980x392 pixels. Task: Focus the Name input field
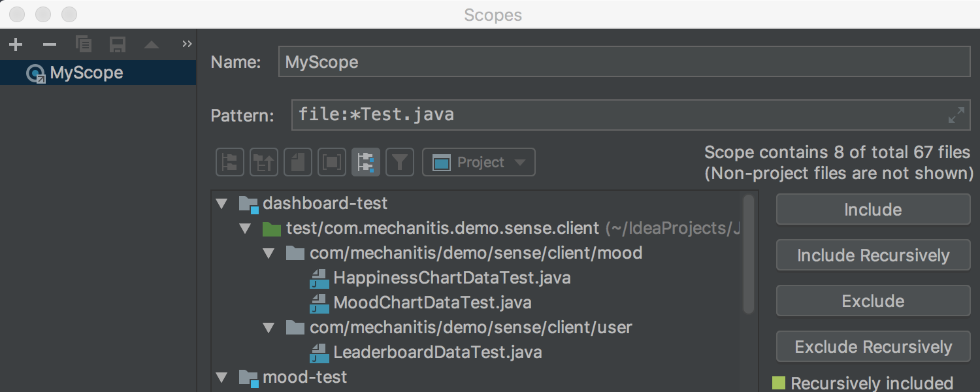point(624,62)
